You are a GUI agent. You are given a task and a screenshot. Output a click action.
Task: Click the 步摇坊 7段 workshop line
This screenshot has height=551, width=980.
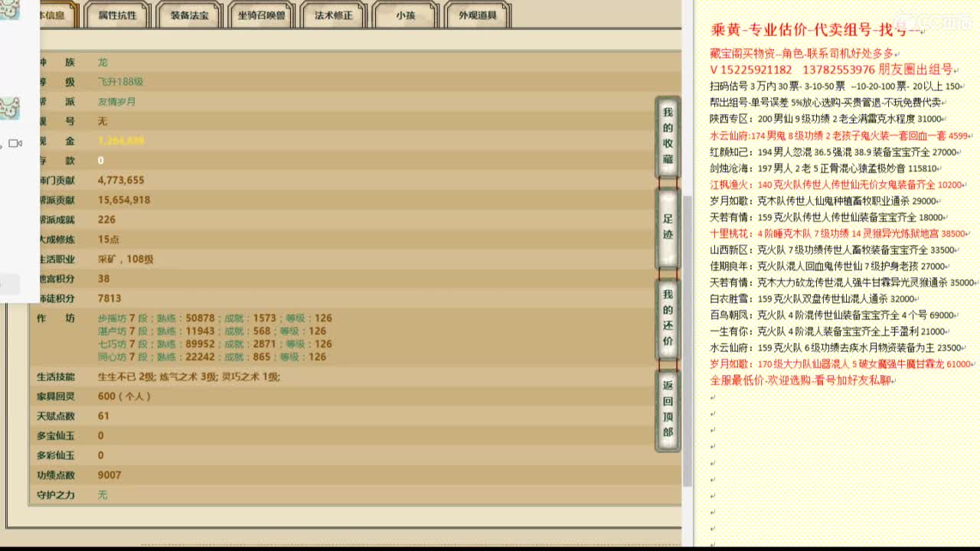215,318
